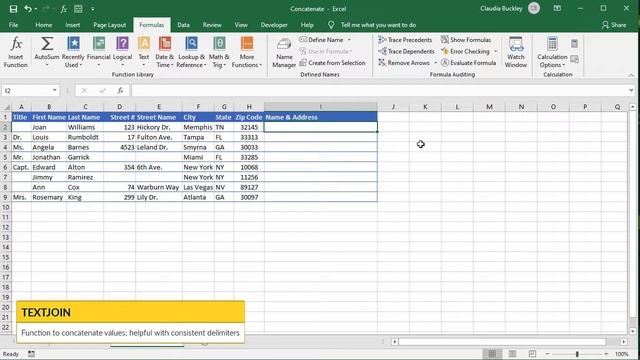Switch to Page Break Preview view
Screen dimensions: 640x360
pyautogui.click(x=532, y=354)
